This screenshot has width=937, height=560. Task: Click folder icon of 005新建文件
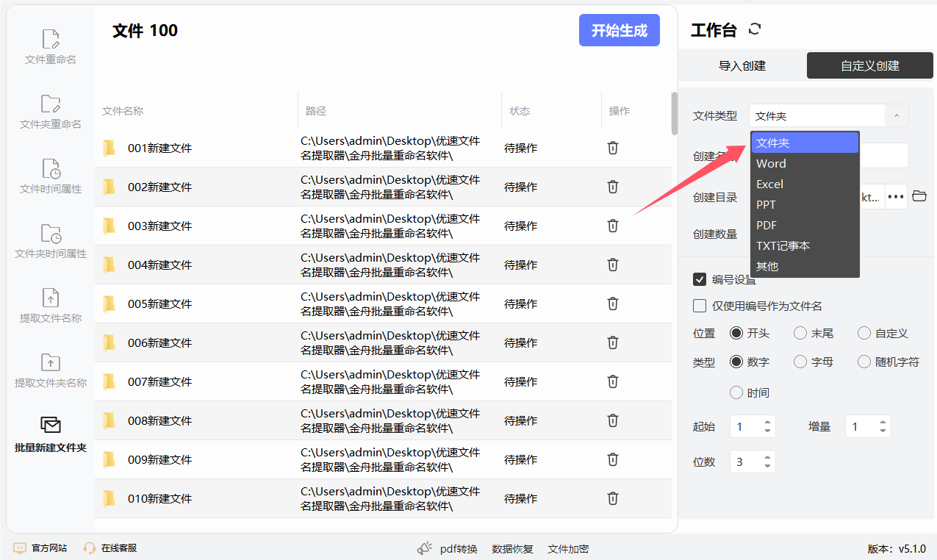tap(109, 304)
